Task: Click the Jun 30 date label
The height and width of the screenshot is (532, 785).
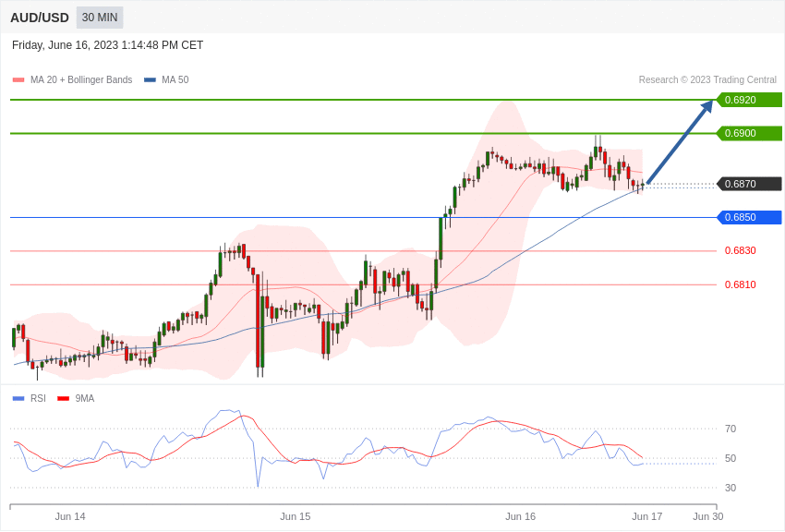Action: 707,516
